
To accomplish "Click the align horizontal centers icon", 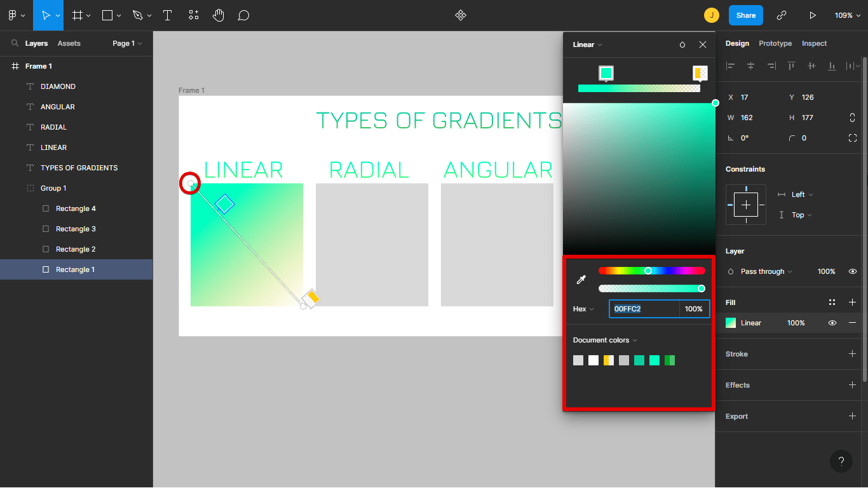I will coord(750,65).
